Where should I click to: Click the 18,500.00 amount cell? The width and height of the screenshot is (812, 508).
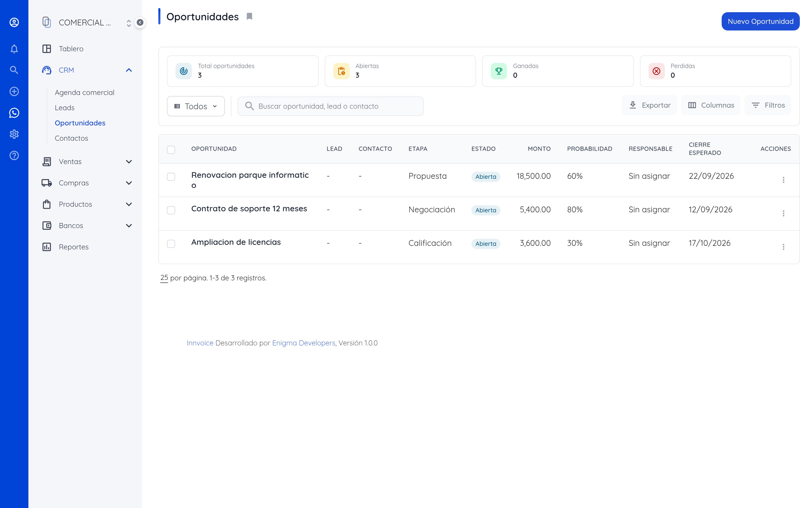pyautogui.click(x=533, y=176)
